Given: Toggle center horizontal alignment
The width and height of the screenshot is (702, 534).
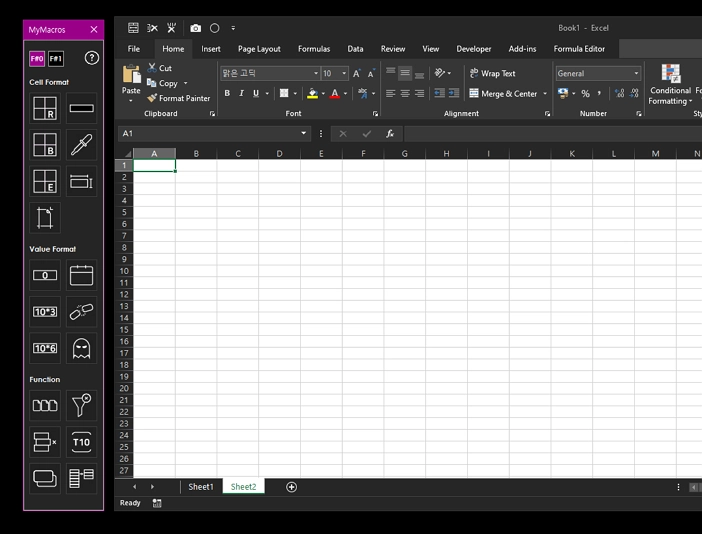Looking at the screenshot, I should point(405,93).
